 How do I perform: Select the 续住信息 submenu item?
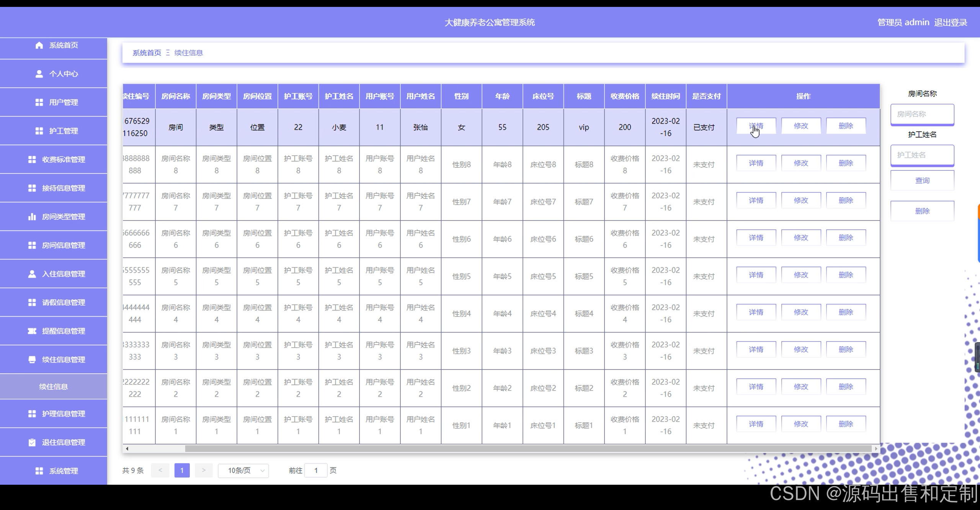click(x=54, y=386)
